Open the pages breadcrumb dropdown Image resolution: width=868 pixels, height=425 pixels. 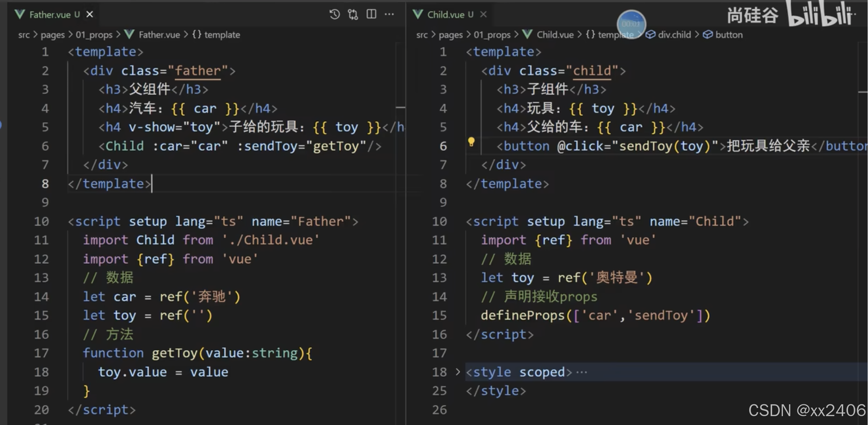coord(52,34)
